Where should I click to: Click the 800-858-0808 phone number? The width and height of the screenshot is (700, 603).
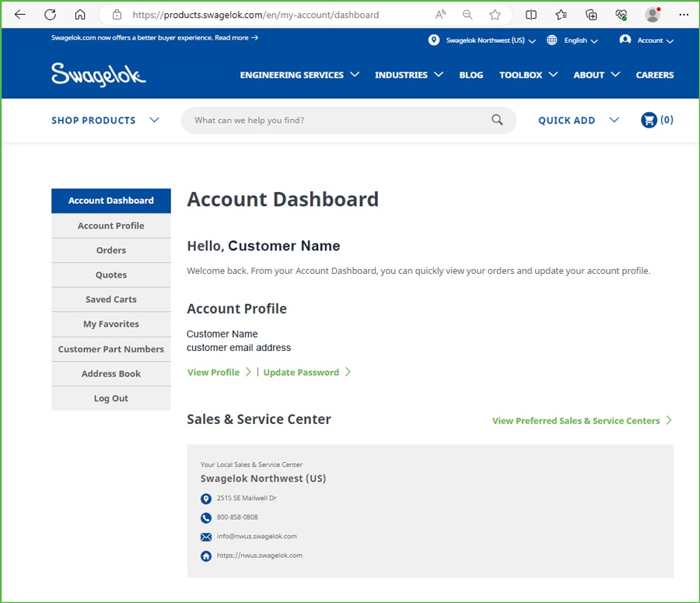coord(237,517)
